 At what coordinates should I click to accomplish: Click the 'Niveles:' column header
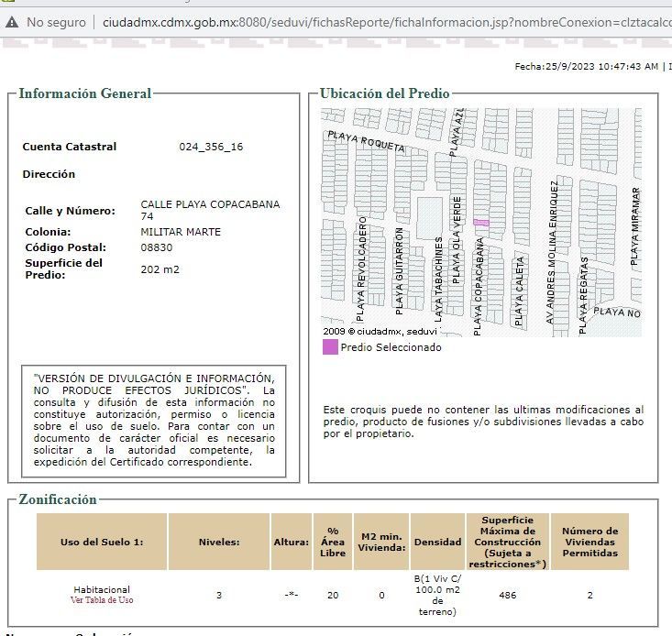click(x=219, y=542)
